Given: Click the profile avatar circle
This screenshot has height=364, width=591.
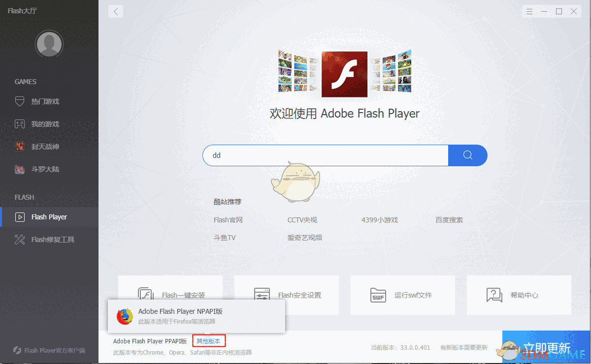Looking at the screenshot, I should point(49,44).
